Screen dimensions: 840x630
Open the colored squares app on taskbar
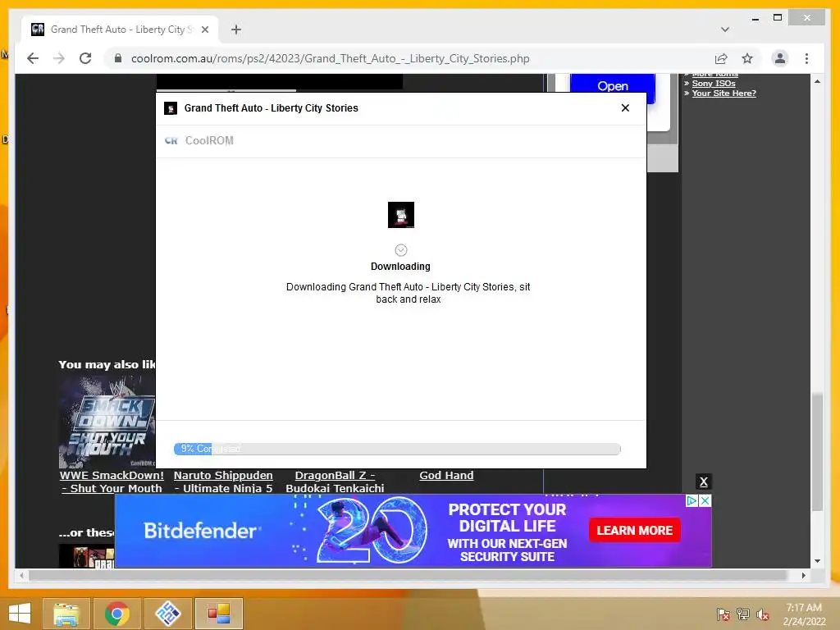(218, 614)
